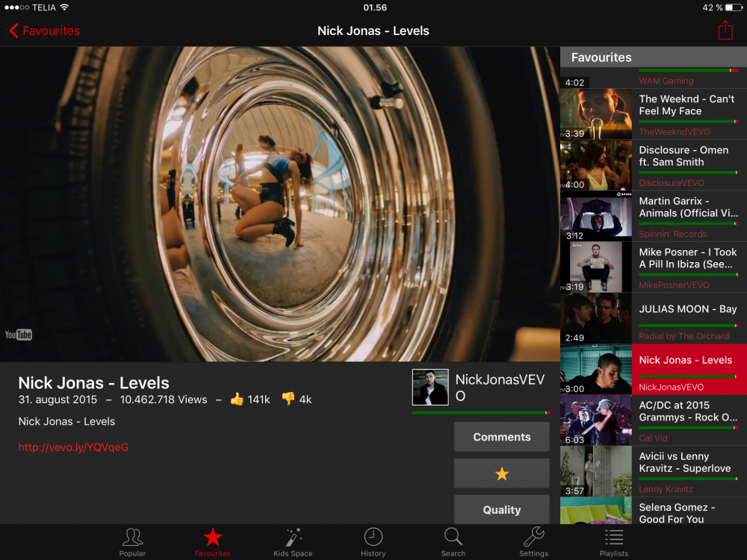The width and height of the screenshot is (747, 560).
Task: Go back using the red chevron arrow
Action: coord(13,31)
